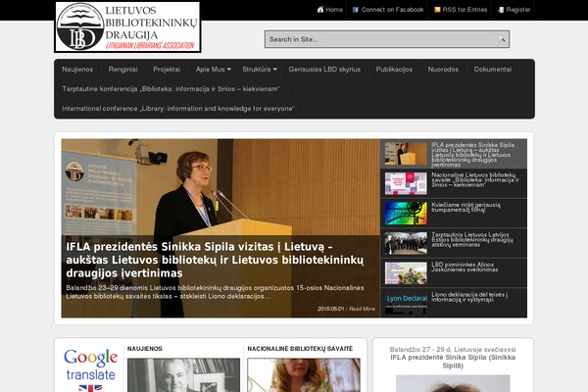This screenshot has width=588, height=392.
Task: Open Geriausias LBD skyrius menu item
Action: [x=324, y=70]
